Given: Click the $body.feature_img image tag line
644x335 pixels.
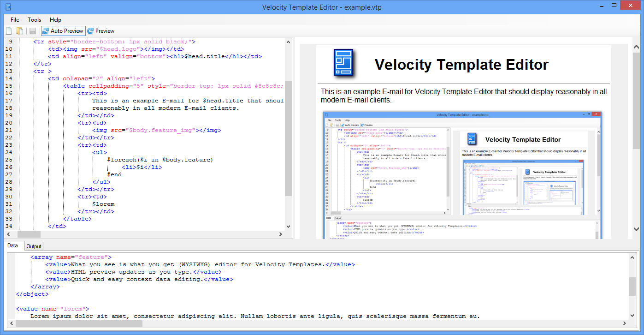Looking at the screenshot, I should [157, 130].
